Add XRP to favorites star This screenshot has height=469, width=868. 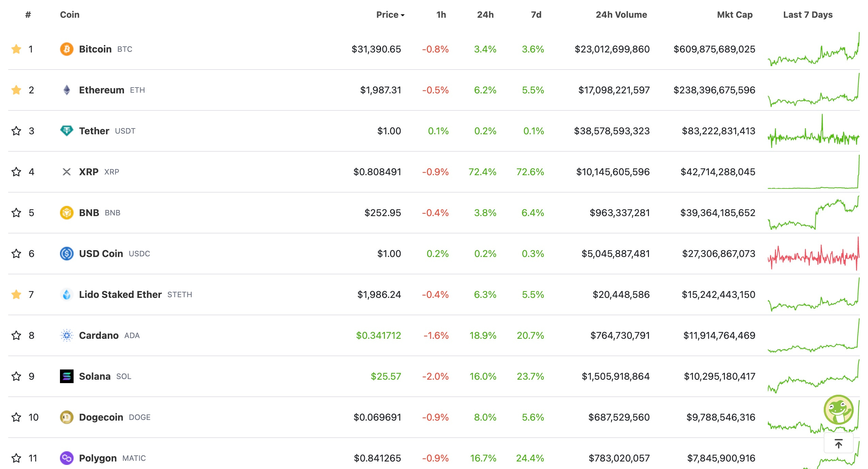click(16, 172)
